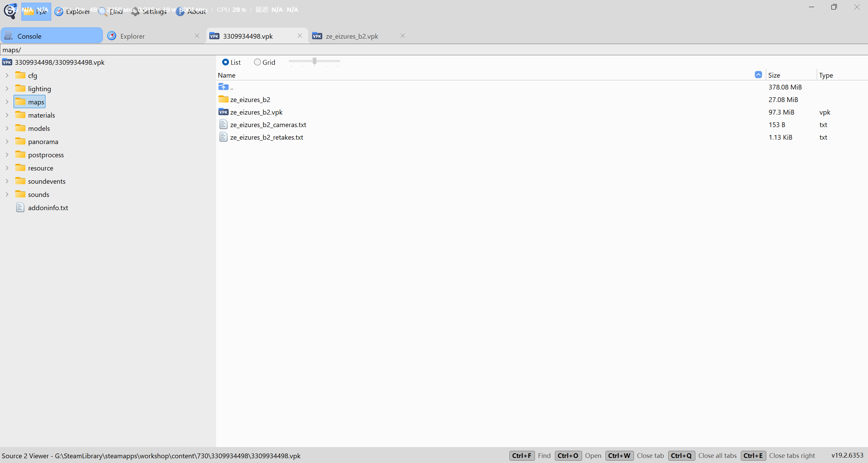The height and width of the screenshot is (463, 868).
Task: Click the addoninfo.txt file icon
Action: 20,207
